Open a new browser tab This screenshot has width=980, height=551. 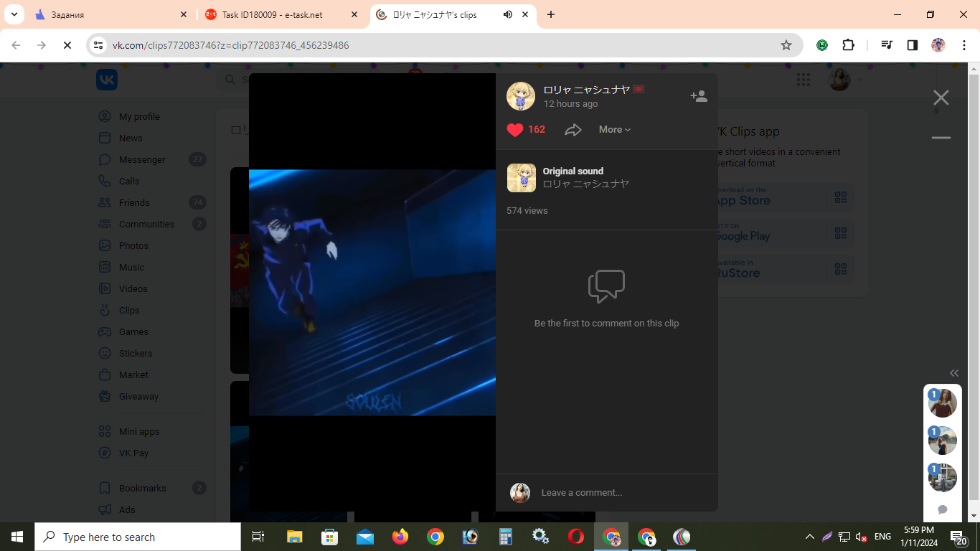pos(551,14)
